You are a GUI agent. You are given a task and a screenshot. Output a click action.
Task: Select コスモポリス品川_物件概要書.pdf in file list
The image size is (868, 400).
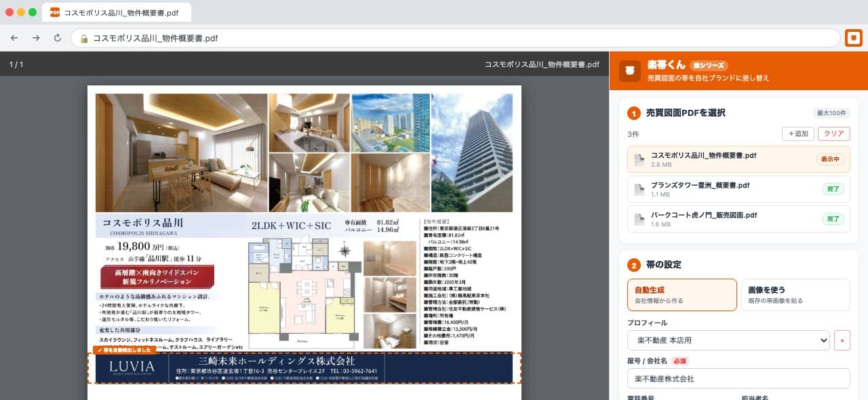(x=738, y=159)
